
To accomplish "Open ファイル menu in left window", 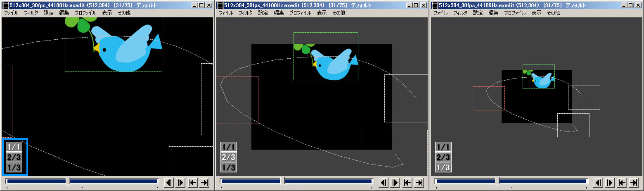I will (11, 13).
